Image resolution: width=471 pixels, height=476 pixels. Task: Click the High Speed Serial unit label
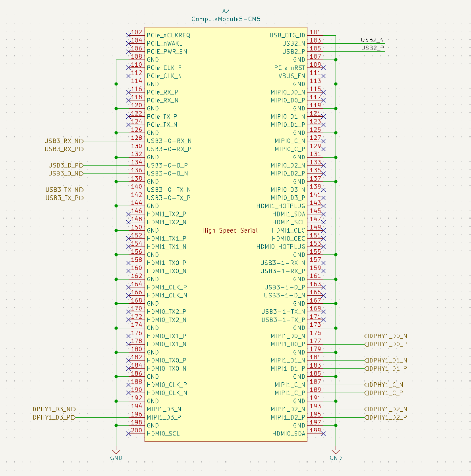tap(230, 230)
